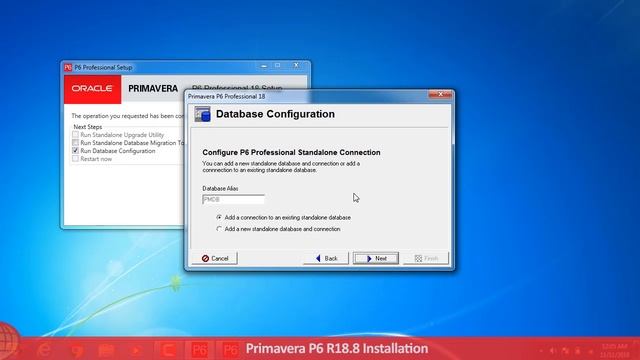Toggle 'Run Standalone Upgrade Utility' checkbox
Image resolution: width=640 pixels, height=360 pixels.
pyautogui.click(x=75, y=134)
